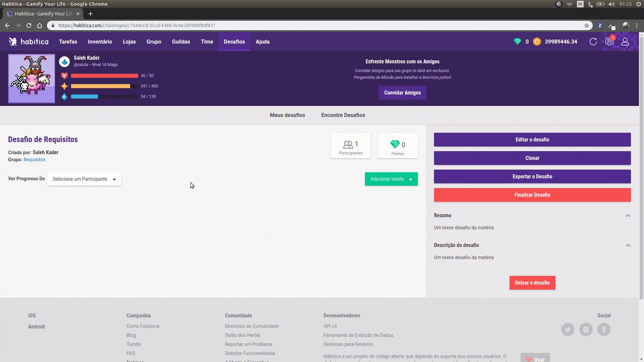Click Finalizar Desafio button
Image resolution: width=644 pixels, height=362 pixels.
pyautogui.click(x=532, y=195)
